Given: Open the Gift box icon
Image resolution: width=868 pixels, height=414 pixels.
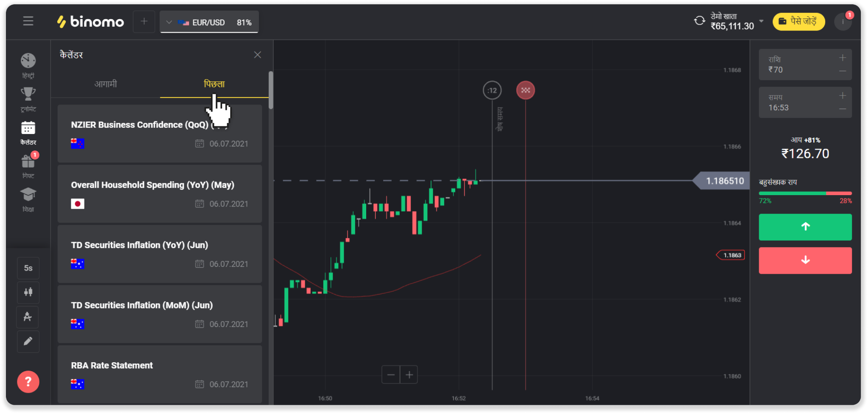Looking at the screenshot, I should pyautogui.click(x=28, y=162).
